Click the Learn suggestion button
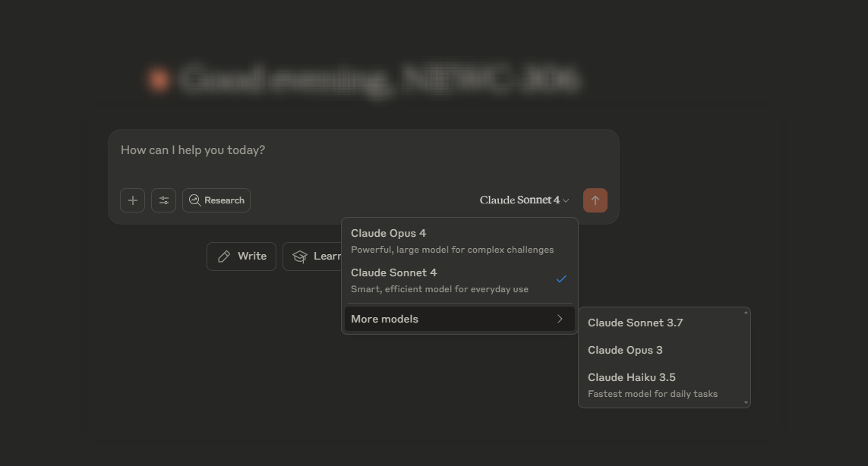Viewport: 868px width, 466px height. click(x=313, y=257)
